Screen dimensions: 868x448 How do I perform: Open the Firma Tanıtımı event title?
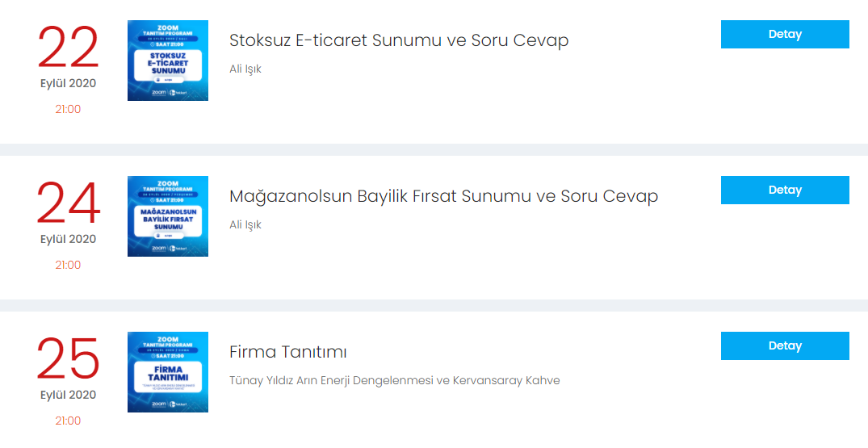click(288, 352)
